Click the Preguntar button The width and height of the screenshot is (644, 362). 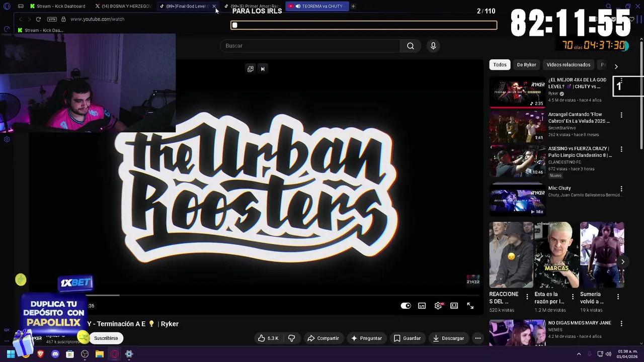click(366, 338)
